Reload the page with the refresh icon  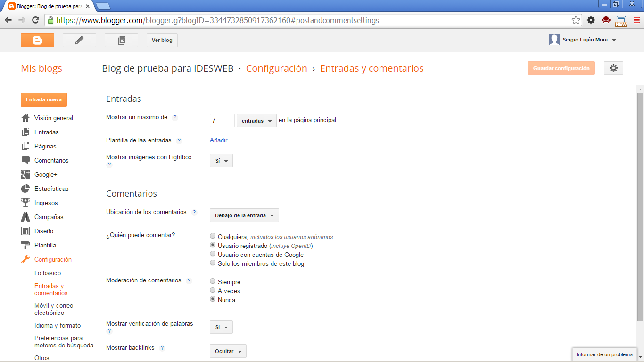coord(35,20)
